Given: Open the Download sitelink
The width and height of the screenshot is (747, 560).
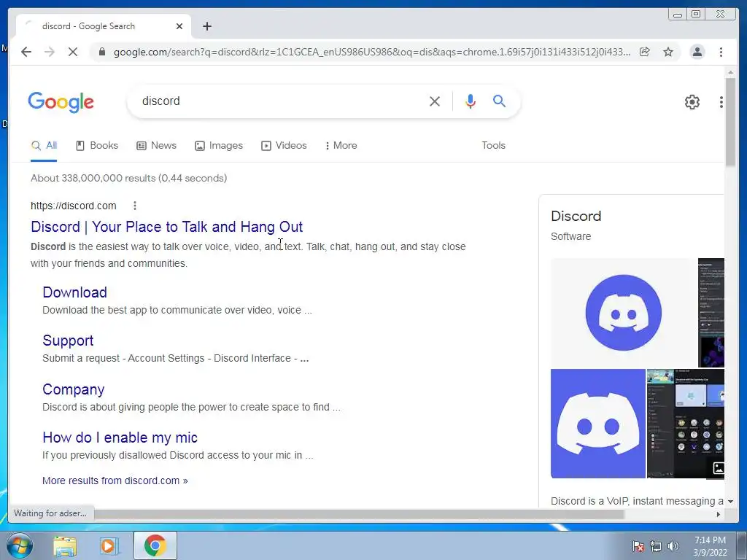Looking at the screenshot, I should click(x=75, y=292).
